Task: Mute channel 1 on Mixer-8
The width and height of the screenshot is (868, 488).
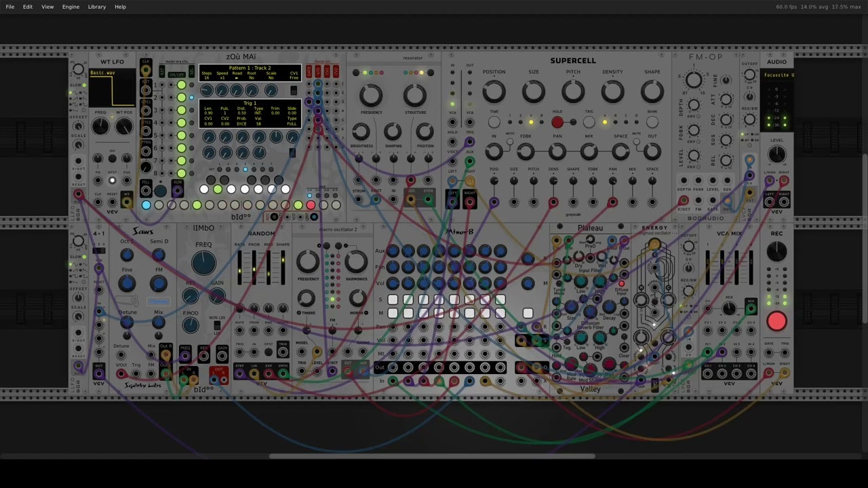Action: click(x=393, y=313)
